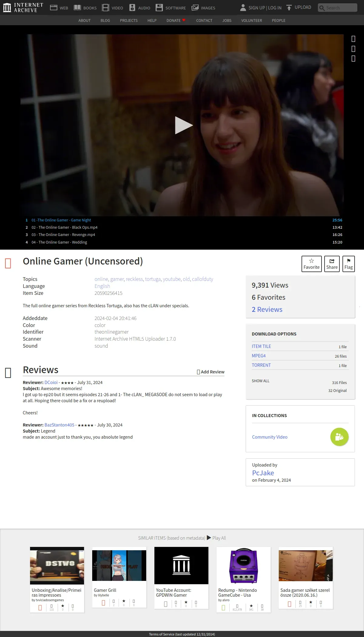Open the Internet Archive home logo
Image resolution: width=364 pixels, height=637 pixels.
23,8
